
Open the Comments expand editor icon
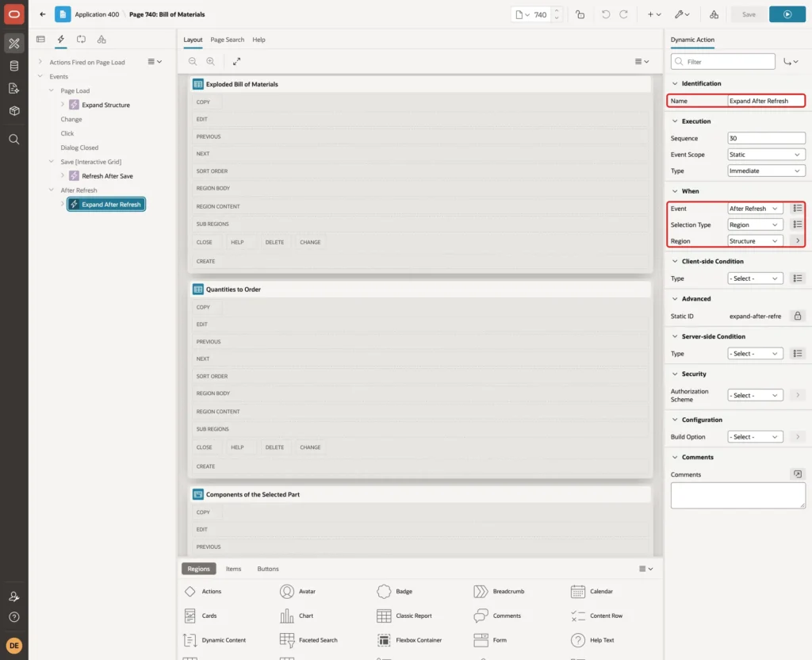tap(798, 474)
